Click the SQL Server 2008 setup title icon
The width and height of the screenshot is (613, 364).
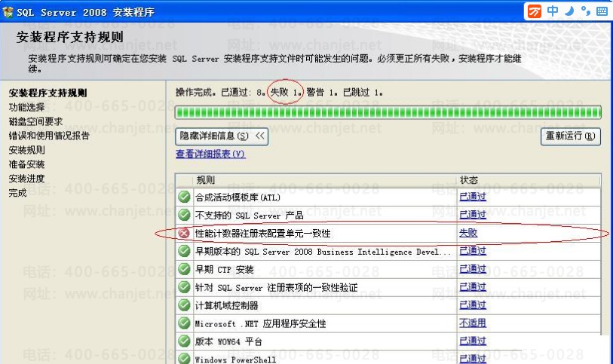[8, 12]
